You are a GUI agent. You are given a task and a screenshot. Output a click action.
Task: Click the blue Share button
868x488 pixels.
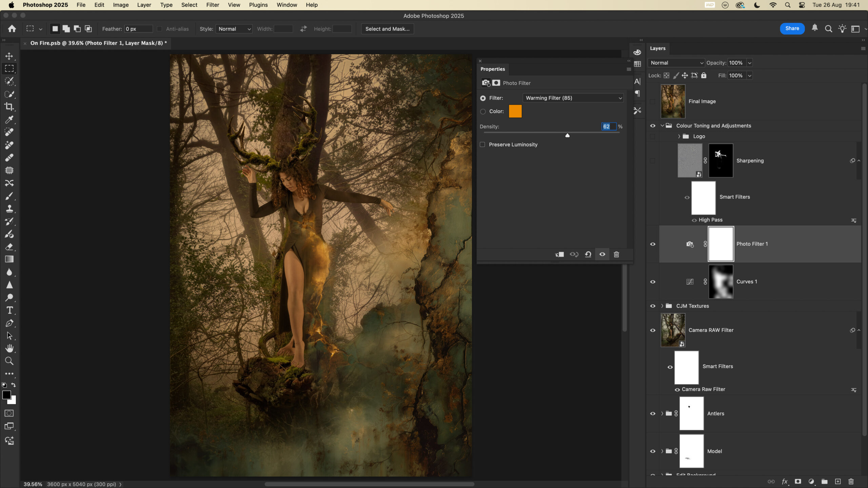792,29
